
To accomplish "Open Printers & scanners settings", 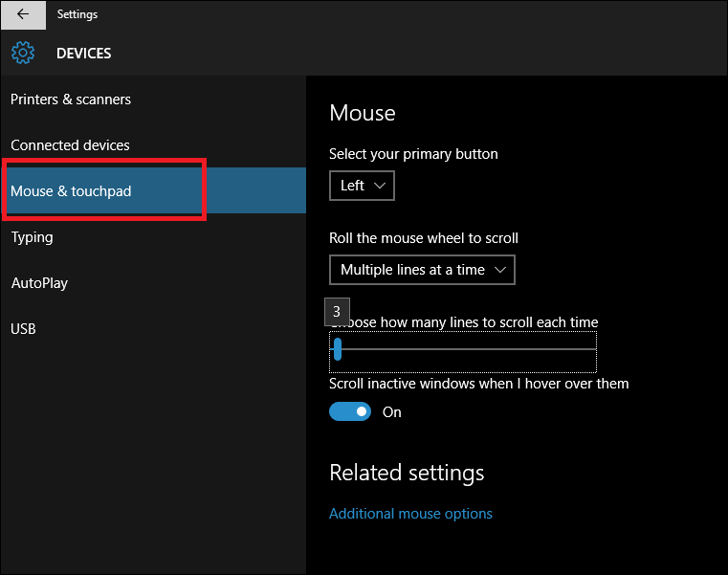I will coord(71,100).
